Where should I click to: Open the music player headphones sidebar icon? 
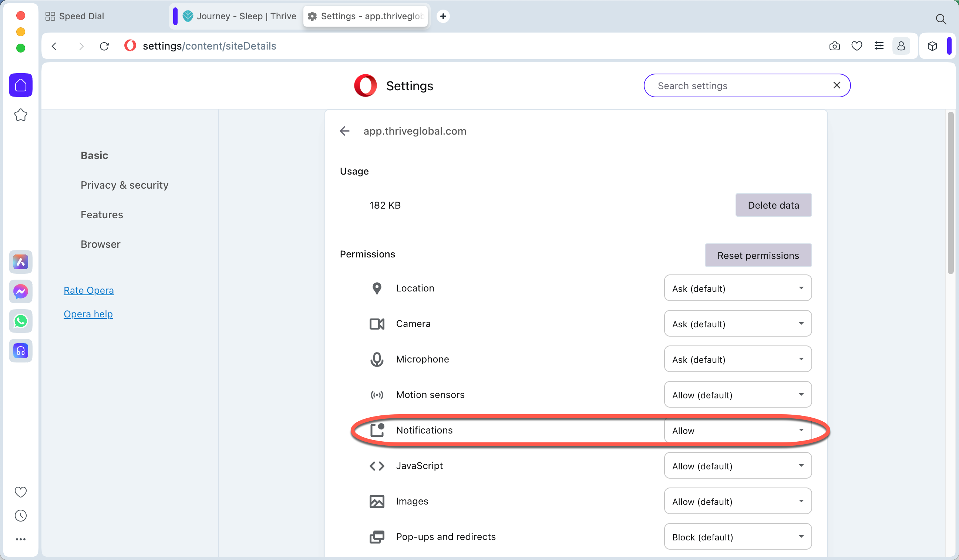[x=21, y=351]
